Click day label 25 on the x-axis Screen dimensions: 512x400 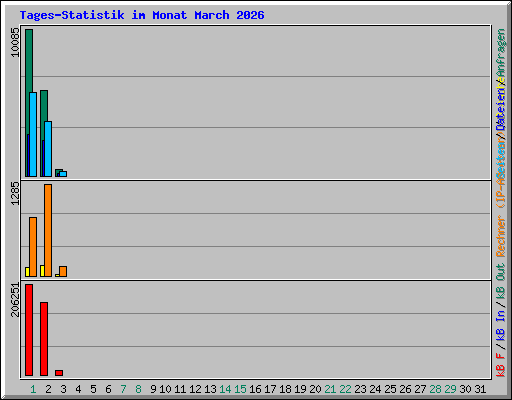(x=390, y=389)
